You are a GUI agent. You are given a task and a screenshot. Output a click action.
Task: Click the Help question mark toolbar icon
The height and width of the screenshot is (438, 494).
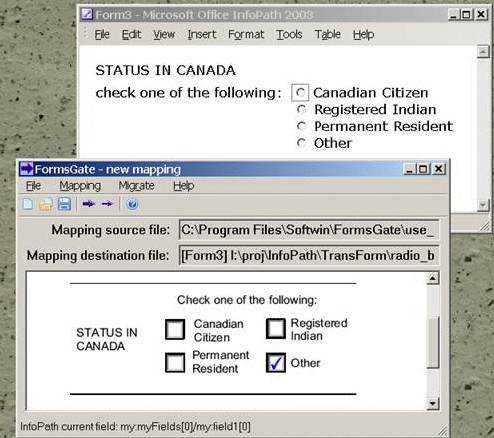132,204
